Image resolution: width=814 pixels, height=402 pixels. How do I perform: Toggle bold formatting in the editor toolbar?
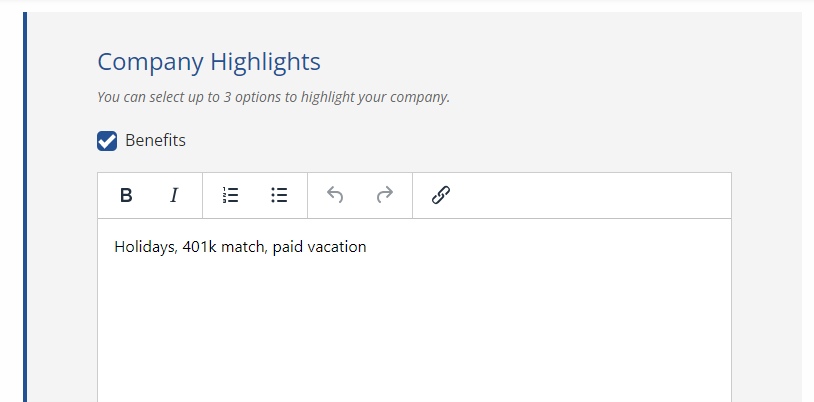click(126, 195)
